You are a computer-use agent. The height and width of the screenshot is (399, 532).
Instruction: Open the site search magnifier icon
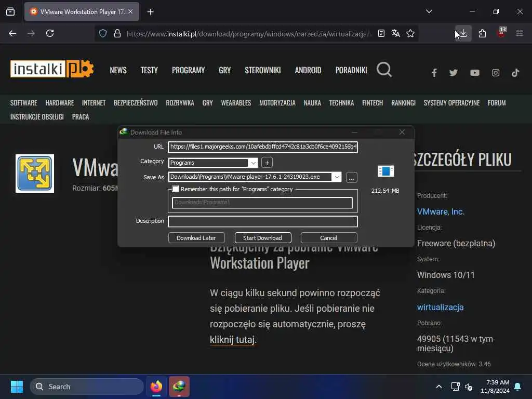[384, 70]
